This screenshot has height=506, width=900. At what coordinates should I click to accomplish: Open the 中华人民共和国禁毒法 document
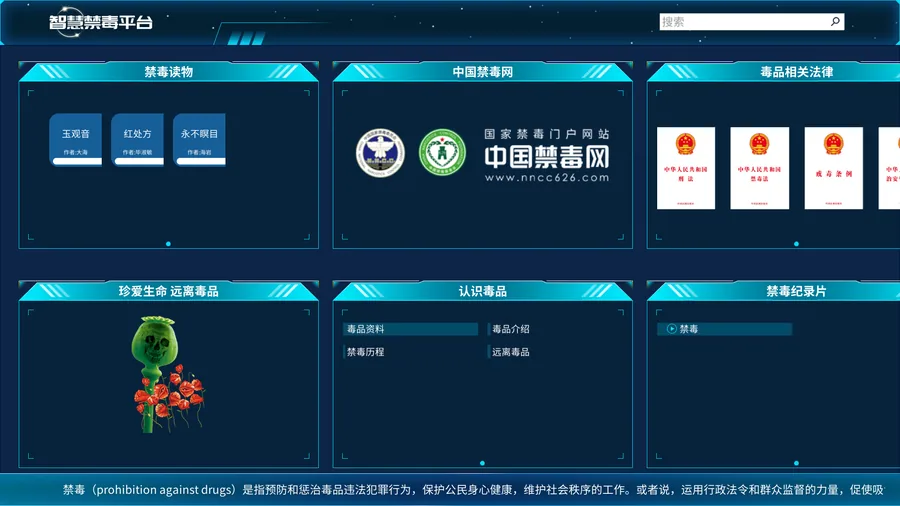[x=759, y=168]
